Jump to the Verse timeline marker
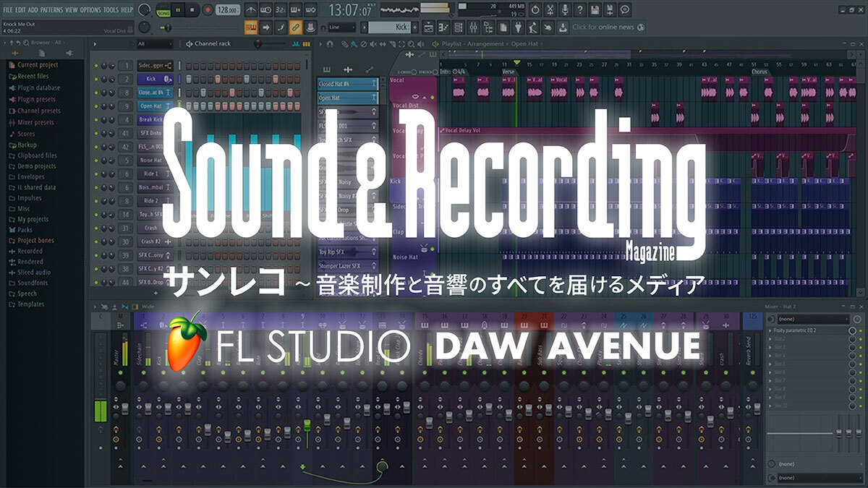The height and width of the screenshot is (488, 868). click(509, 72)
